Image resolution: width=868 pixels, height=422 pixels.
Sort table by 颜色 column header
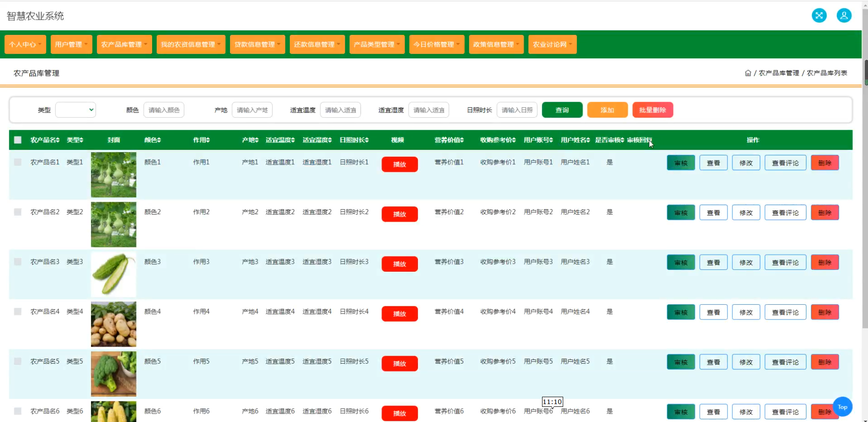[153, 140]
